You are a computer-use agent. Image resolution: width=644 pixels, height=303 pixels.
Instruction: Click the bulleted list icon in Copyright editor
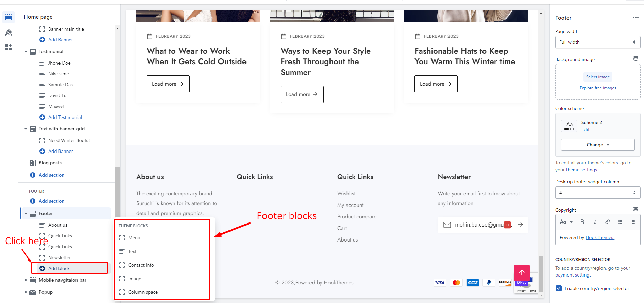(620, 222)
